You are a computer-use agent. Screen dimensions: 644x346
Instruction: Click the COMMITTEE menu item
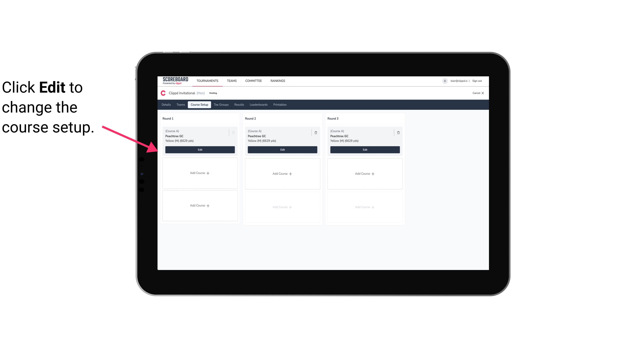tap(253, 80)
